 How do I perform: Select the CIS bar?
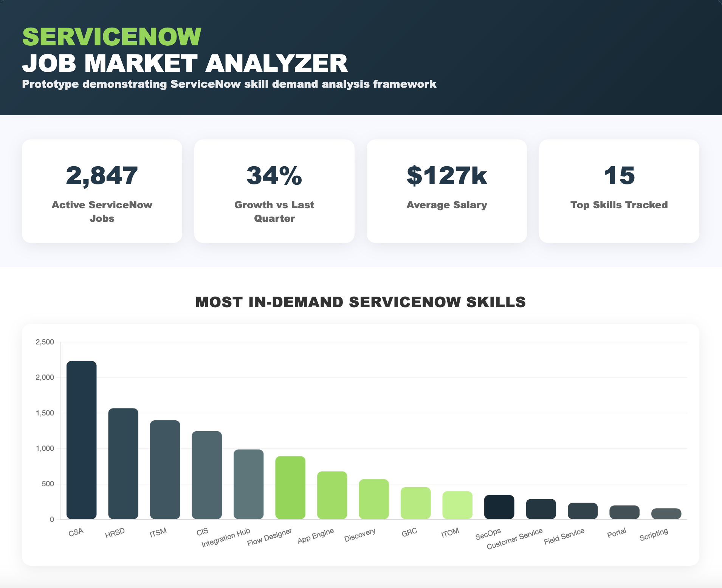[x=207, y=475]
